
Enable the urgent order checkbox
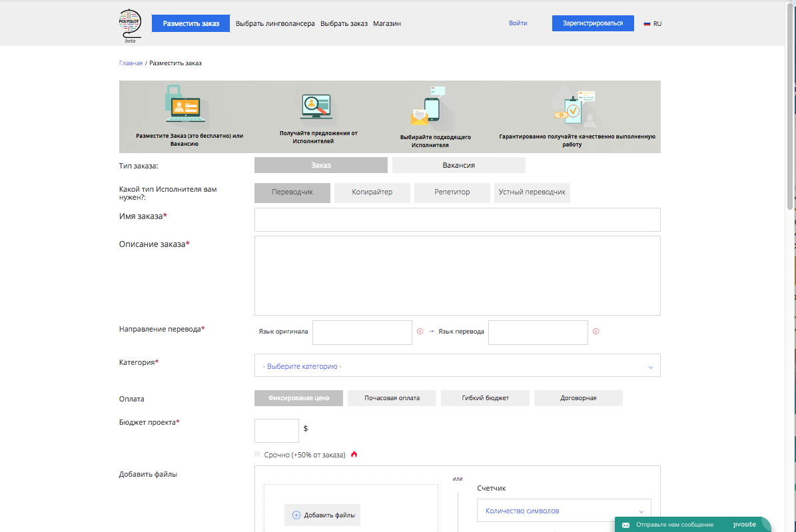point(258,455)
